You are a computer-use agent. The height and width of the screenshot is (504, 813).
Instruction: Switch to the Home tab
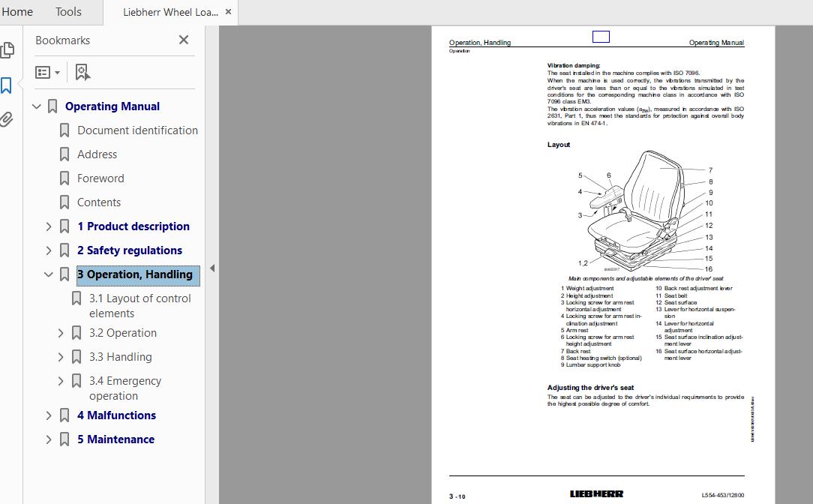17,12
